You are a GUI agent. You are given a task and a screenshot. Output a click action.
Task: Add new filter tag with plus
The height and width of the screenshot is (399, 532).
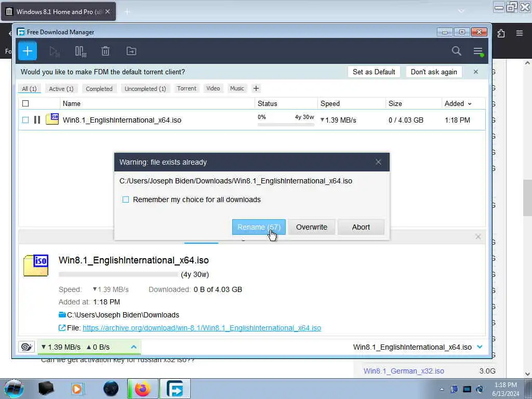pyautogui.click(x=256, y=88)
